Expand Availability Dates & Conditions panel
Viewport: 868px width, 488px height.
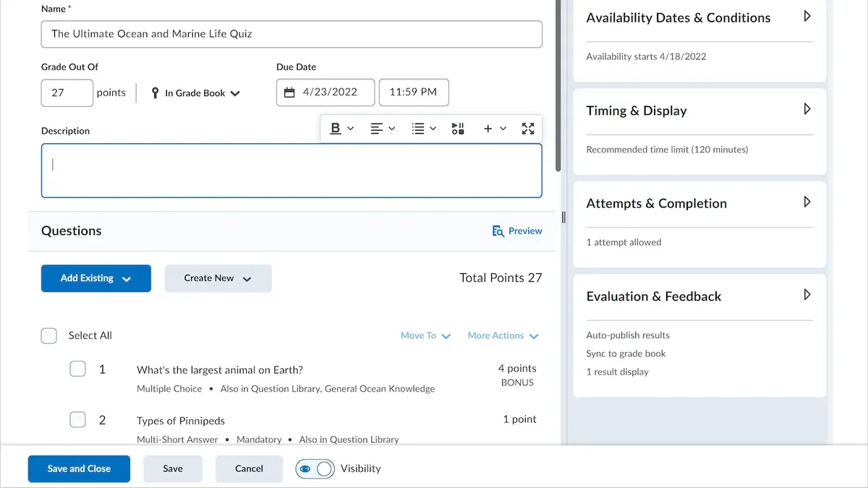(807, 16)
